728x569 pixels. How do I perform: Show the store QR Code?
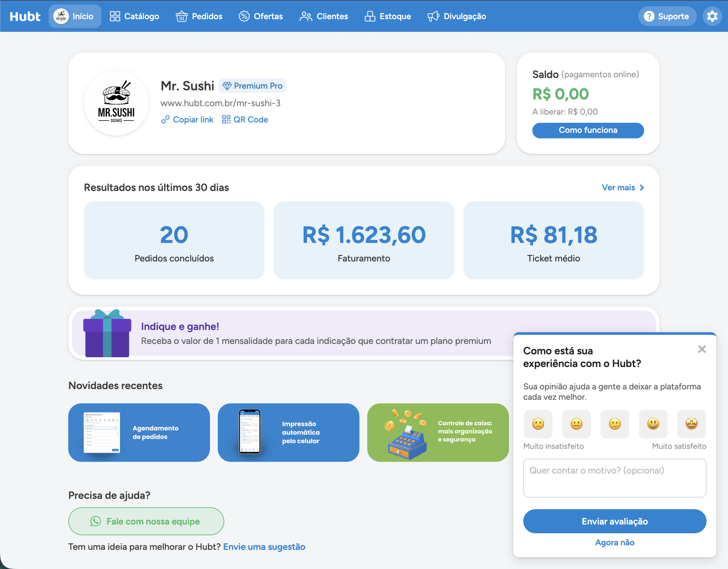(245, 120)
